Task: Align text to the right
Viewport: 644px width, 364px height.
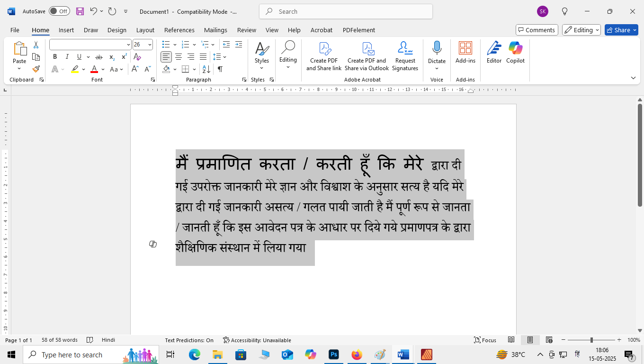Action: [x=191, y=57]
